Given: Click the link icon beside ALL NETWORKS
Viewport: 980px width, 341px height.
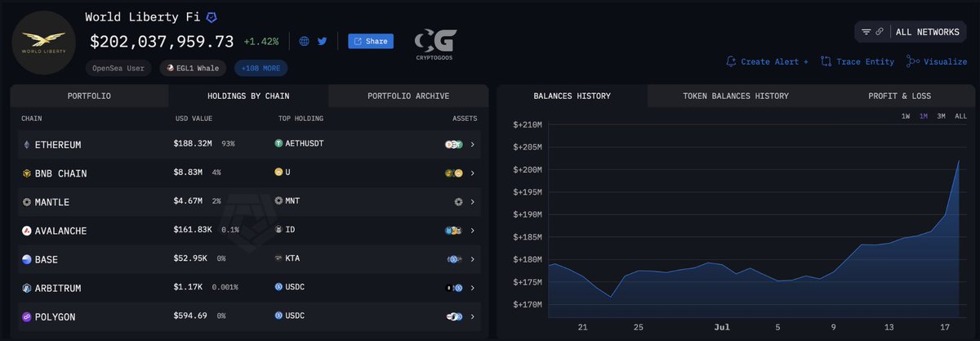Looking at the screenshot, I should pos(880,32).
